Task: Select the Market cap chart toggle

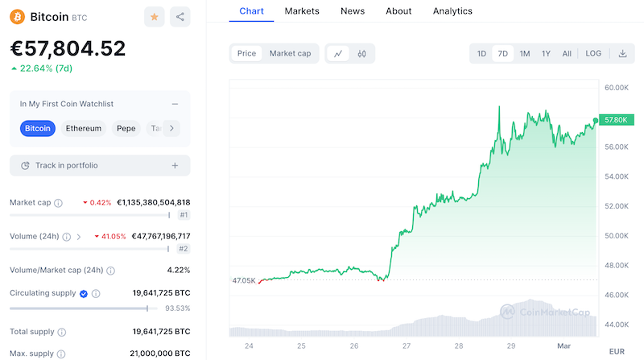Action: 290,53
